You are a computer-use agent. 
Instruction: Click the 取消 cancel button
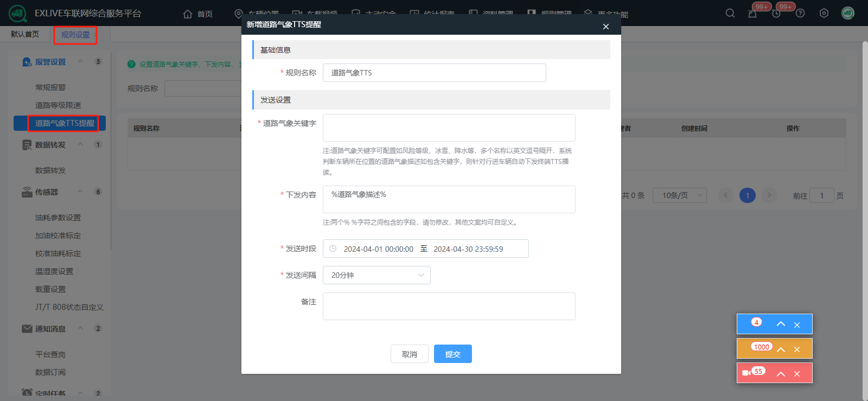tap(409, 354)
